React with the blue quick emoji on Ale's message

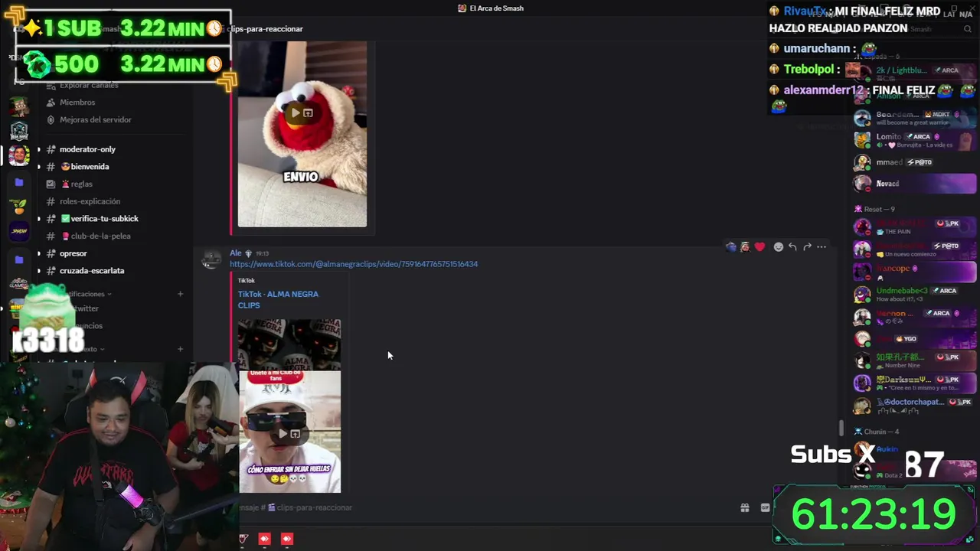coord(731,247)
